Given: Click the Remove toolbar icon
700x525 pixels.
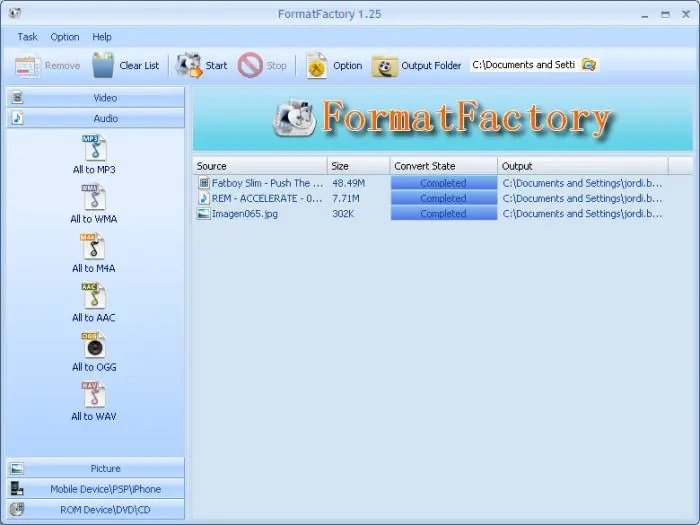Looking at the screenshot, I should pos(27,66).
